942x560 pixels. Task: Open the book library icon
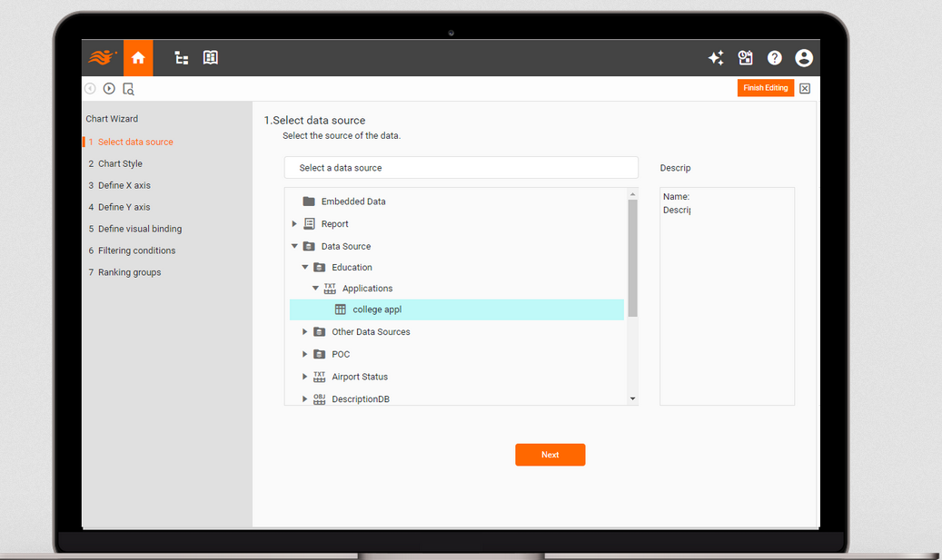(211, 58)
